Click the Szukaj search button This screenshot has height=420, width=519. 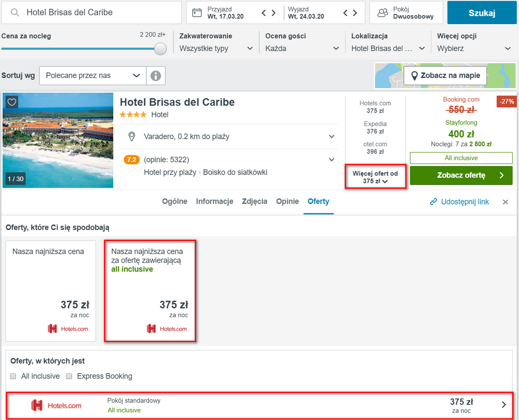point(482,13)
